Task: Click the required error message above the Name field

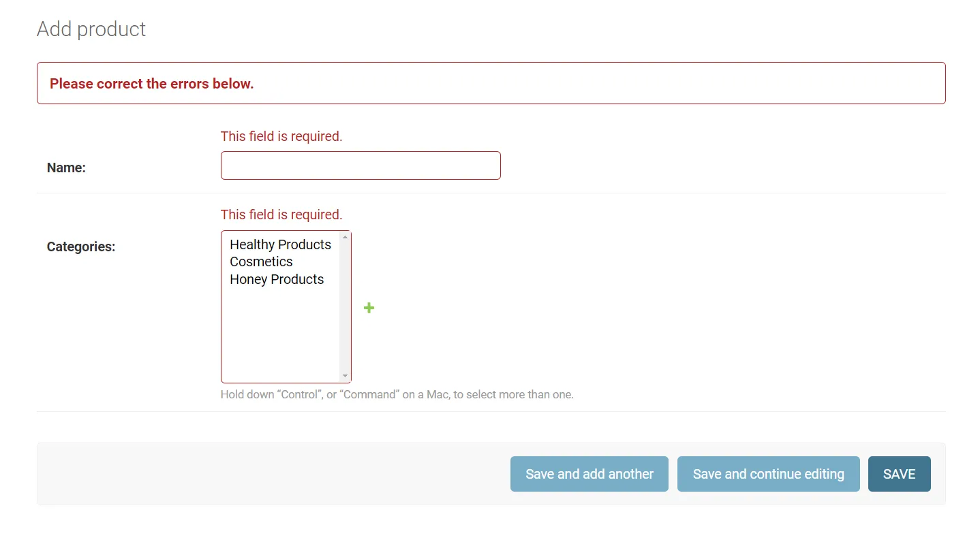Action: point(281,136)
